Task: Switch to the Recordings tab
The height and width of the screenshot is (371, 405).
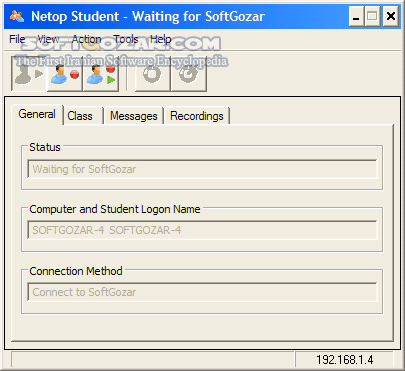Action: pos(197,116)
